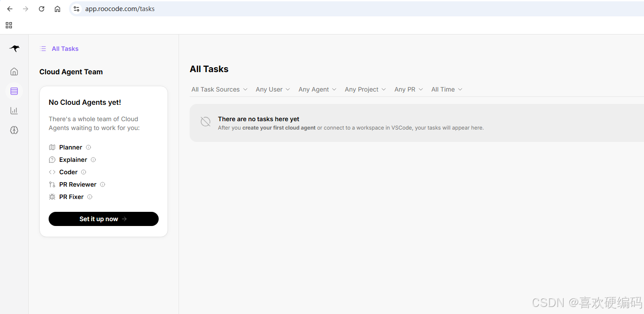
Task: Click the PR Fixer bug icon
Action: point(52,197)
